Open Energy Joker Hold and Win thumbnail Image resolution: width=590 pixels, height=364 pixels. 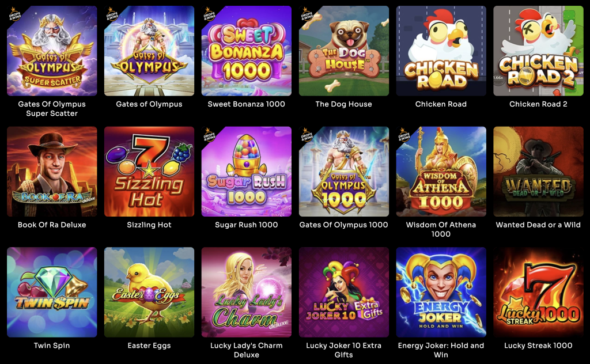(x=441, y=292)
